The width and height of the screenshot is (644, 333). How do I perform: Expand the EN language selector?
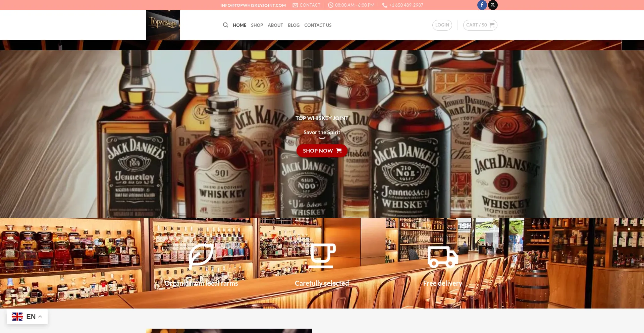[27, 317]
